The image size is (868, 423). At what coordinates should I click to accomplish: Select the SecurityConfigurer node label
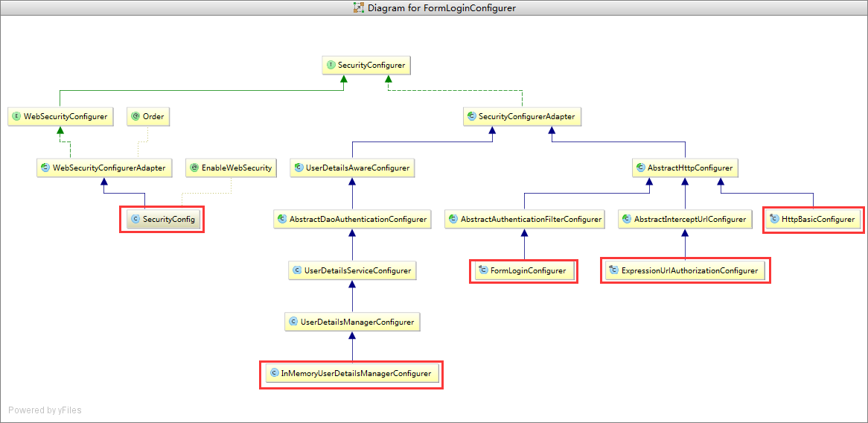[371, 66]
